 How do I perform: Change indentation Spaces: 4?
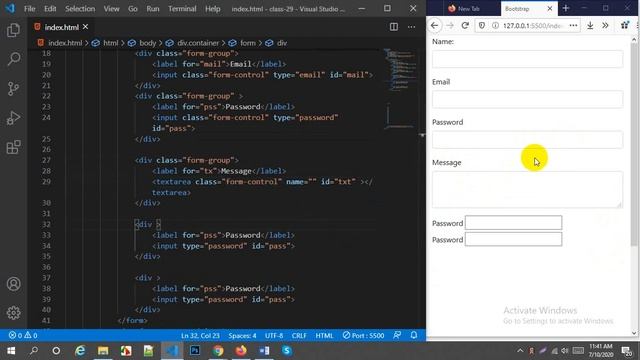pos(242,336)
